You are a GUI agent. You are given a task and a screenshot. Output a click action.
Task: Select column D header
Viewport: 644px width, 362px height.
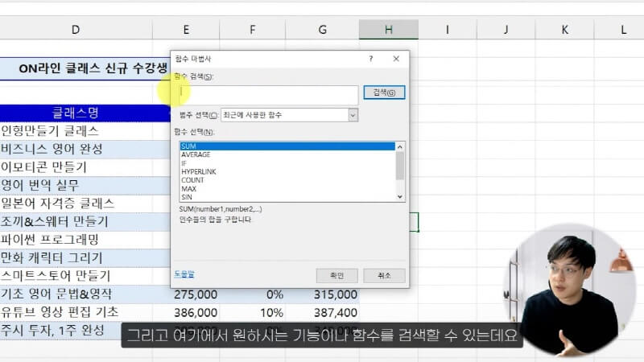pos(76,30)
